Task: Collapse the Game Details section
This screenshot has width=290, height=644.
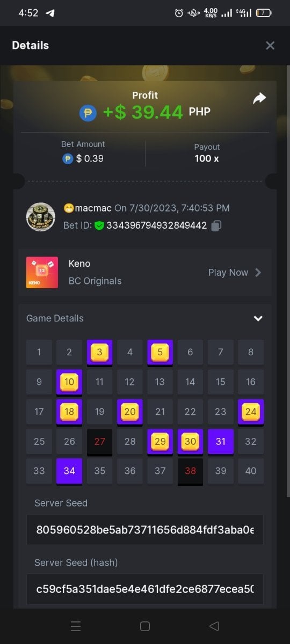Action: point(258,318)
